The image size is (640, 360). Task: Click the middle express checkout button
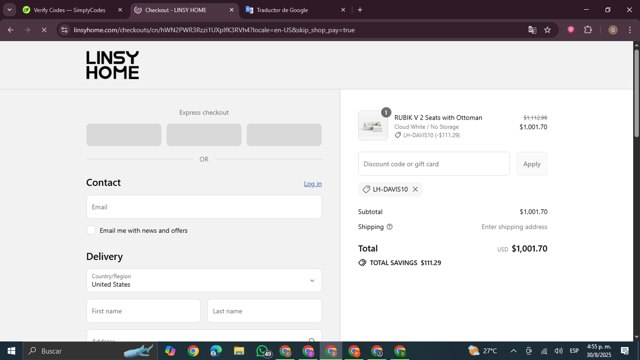204,135
